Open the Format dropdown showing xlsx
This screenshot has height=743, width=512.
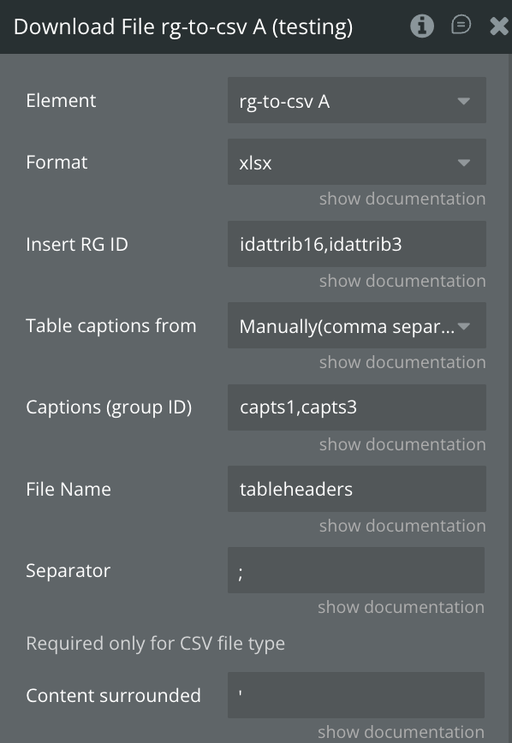point(357,162)
